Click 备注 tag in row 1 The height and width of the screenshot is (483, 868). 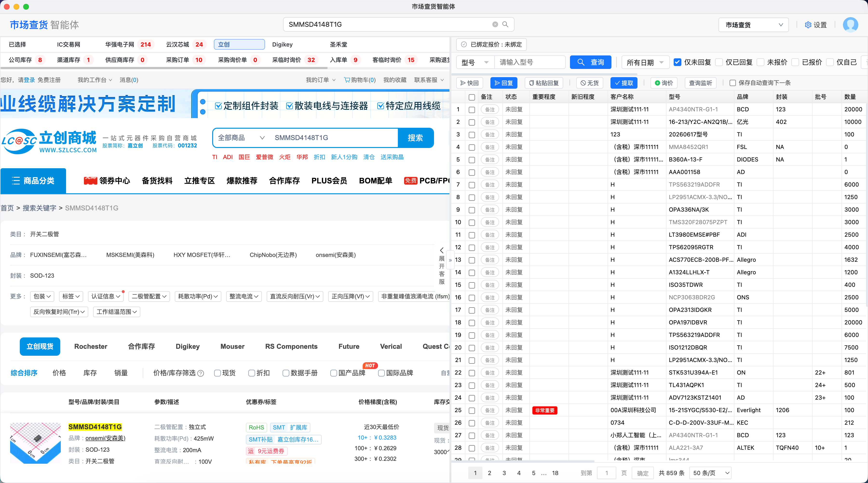[x=490, y=109]
